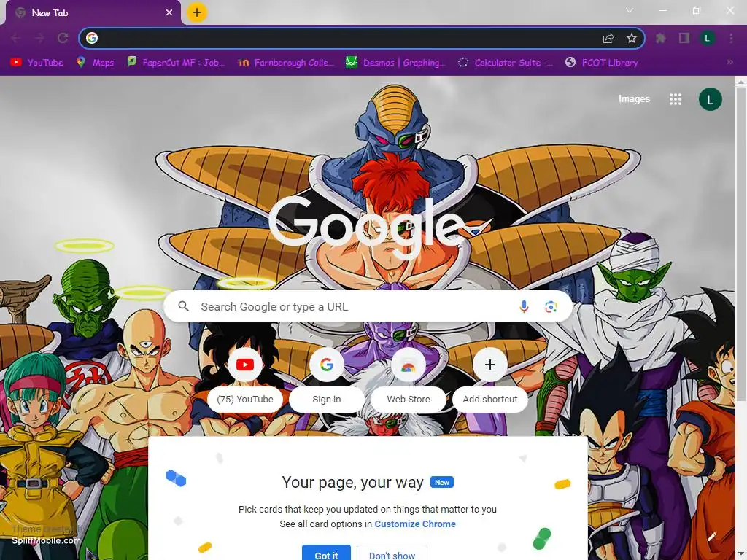Bookmark this tab with the star icon
Viewport: 747px width, 560px height.
[632, 38]
